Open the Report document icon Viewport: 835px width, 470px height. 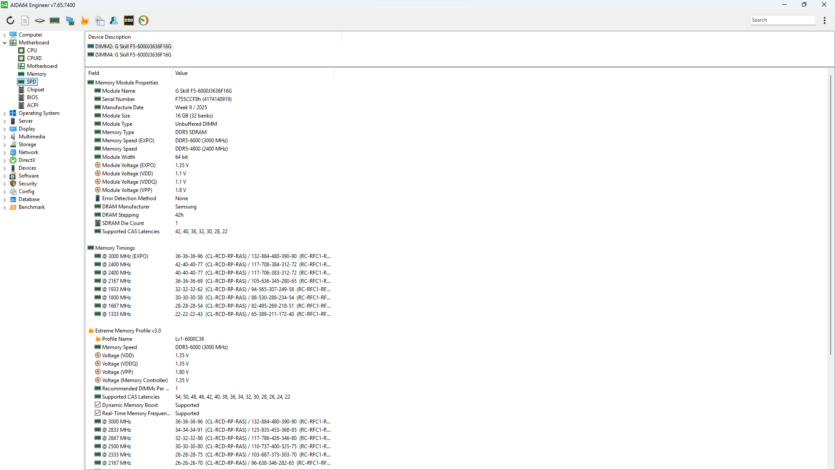pyautogui.click(x=25, y=21)
